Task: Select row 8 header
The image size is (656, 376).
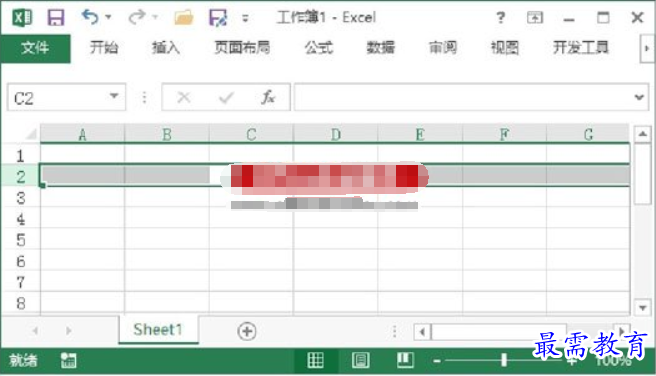Action: coord(20,303)
